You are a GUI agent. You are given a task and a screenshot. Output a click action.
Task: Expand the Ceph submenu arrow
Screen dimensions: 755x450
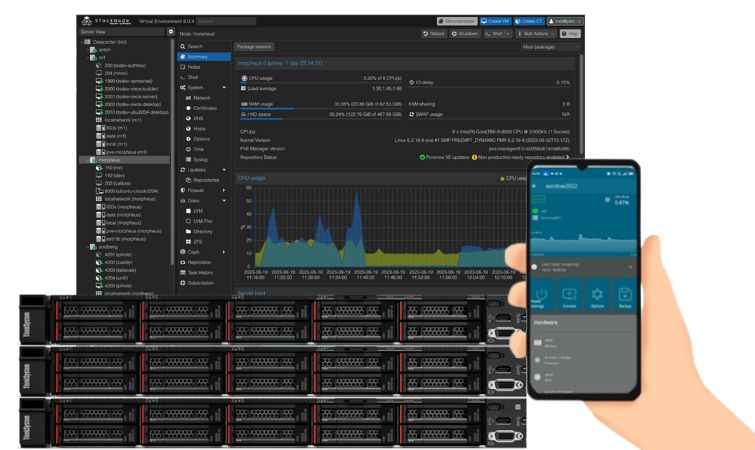(x=224, y=252)
